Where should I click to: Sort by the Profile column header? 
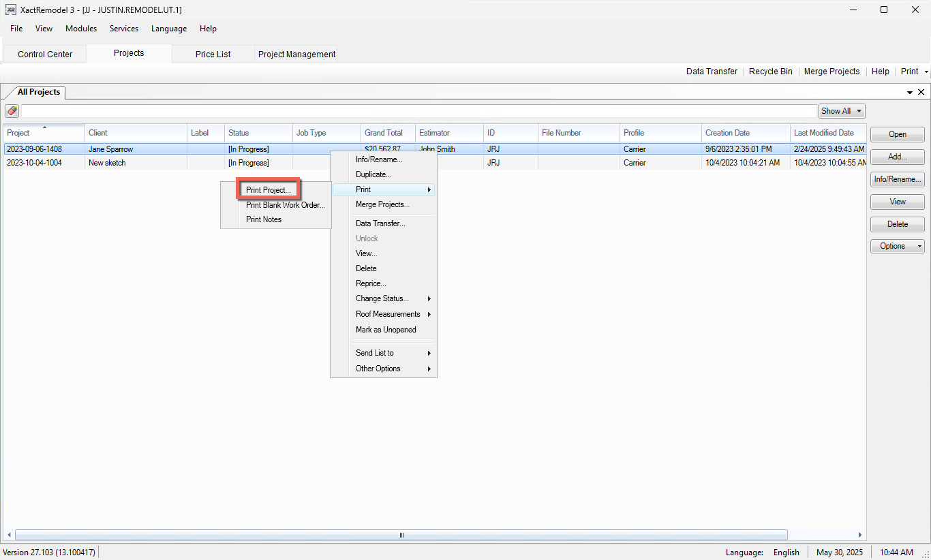tap(661, 133)
